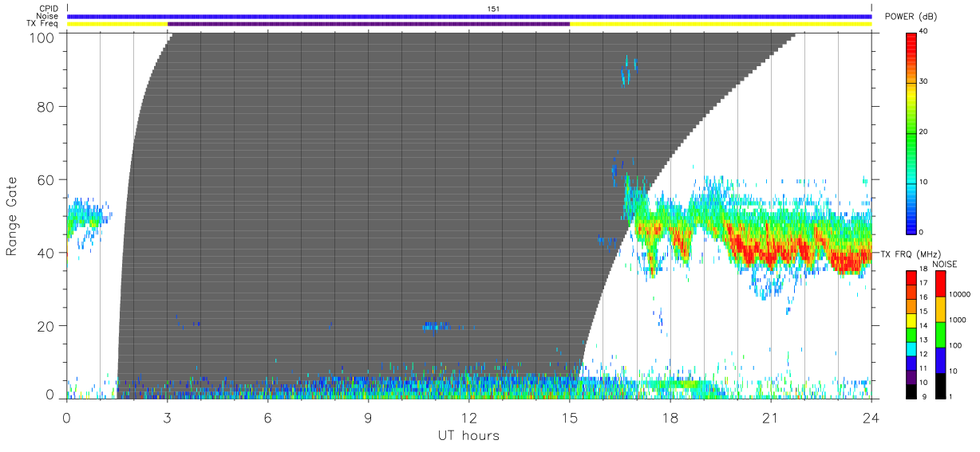Click the x-axis tick label 15
Image resolution: width=980 pixels, height=452 pixels.
pyautogui.click(x=570, y=417)
